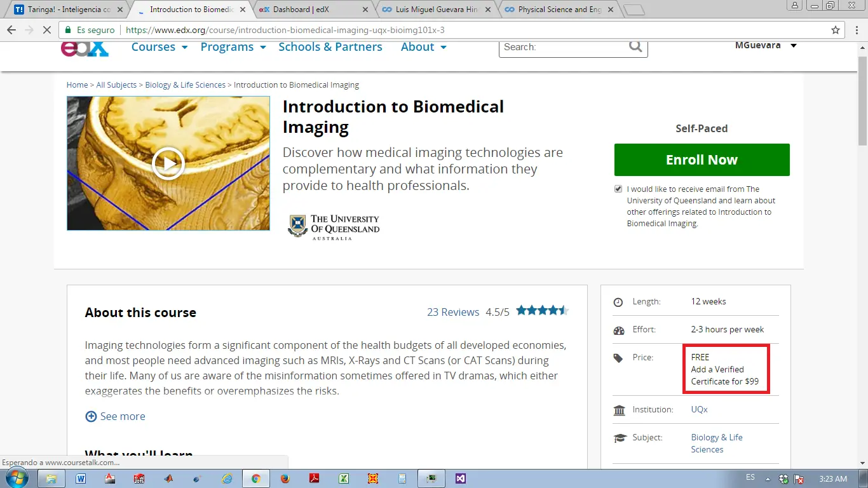Switch to the Taringa! tab

(x=70, y=10)
